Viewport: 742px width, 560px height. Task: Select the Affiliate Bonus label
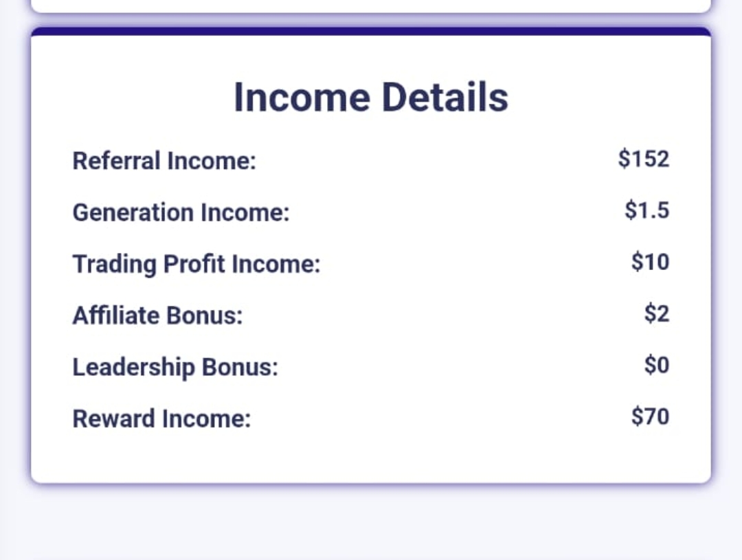pyautogui.click(x=157, y=315)
